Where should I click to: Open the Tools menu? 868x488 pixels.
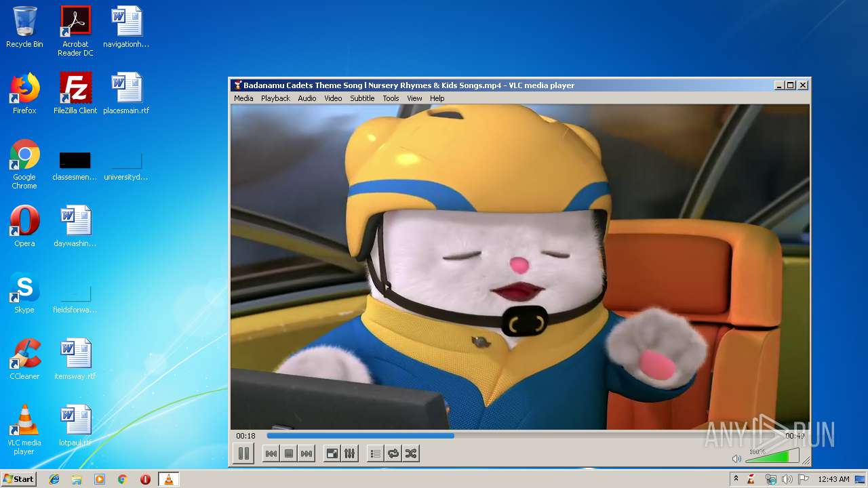click(x=391, y=98)
